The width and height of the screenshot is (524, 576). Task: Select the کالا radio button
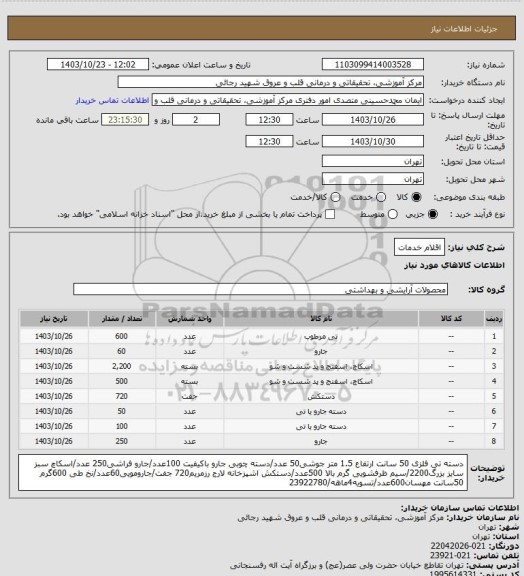coord(416,197)
